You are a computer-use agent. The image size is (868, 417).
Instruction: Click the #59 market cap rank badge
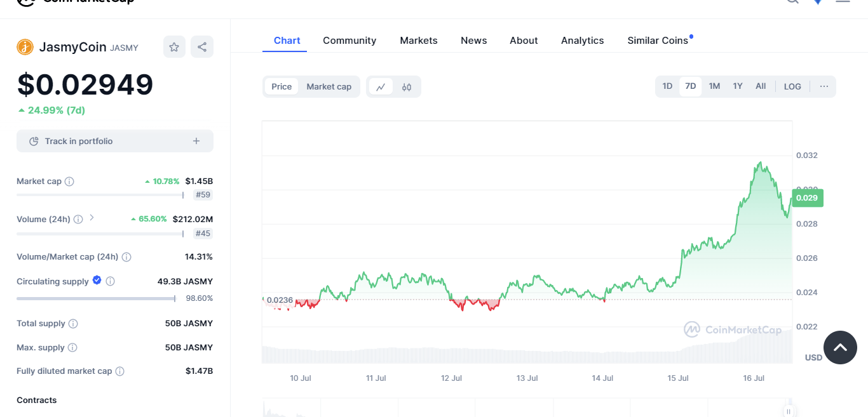(203, 195)
